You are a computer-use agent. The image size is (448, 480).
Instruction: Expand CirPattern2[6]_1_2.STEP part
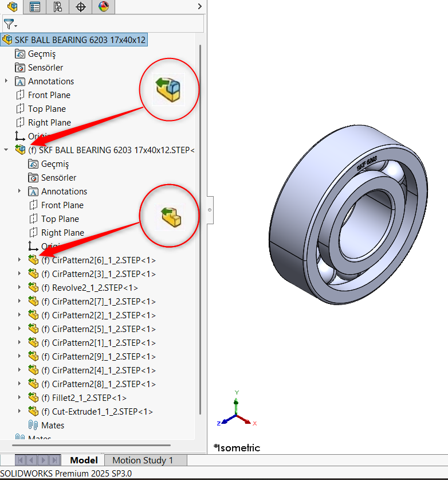point(19,260)
